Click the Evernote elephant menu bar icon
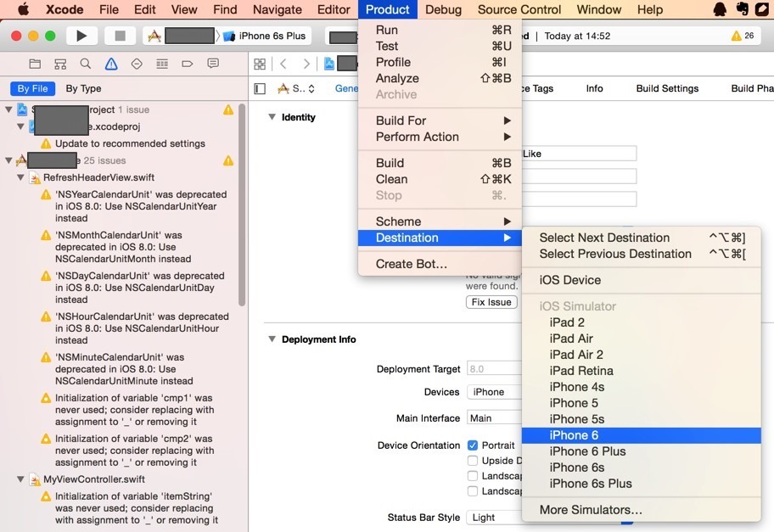 742,9
